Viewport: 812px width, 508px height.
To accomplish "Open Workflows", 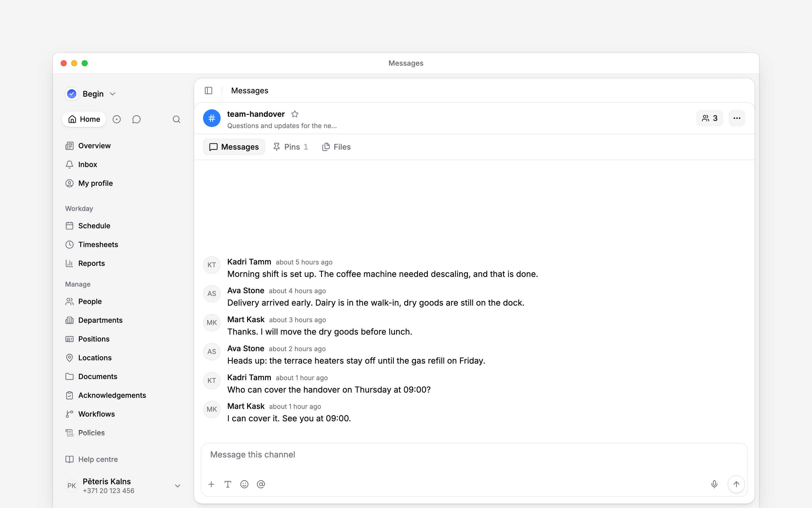I will (124, 414).
